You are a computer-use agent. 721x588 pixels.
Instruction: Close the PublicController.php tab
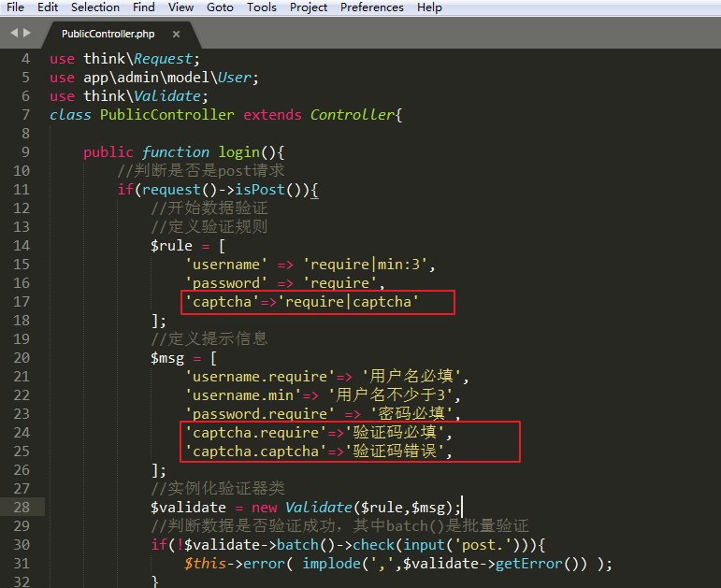click(176, 34)
